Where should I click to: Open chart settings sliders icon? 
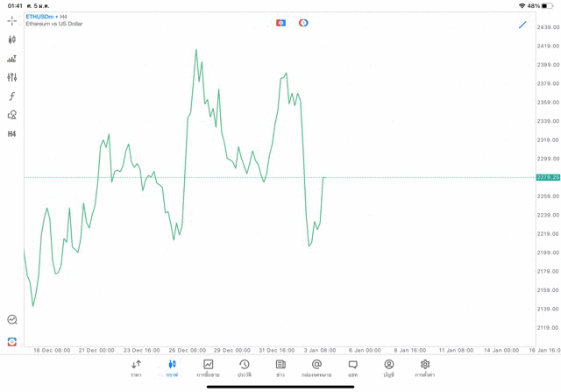point(12,77)
